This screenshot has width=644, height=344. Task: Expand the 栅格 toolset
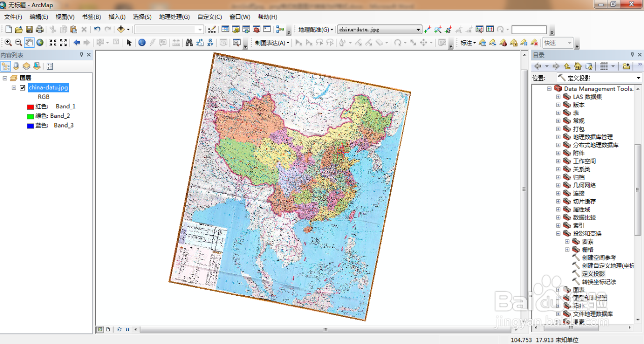tap(567, 249)
